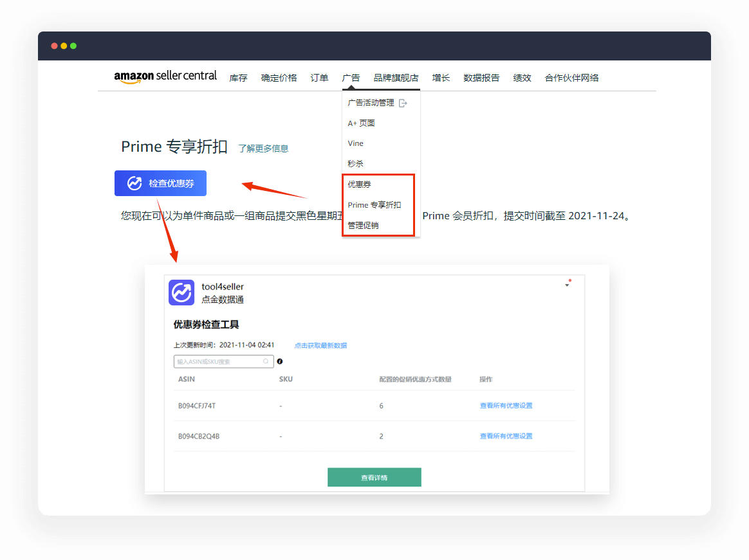Select 管理促销 from the dropdown
Viewport: 749px width, 560px height.
363,225
